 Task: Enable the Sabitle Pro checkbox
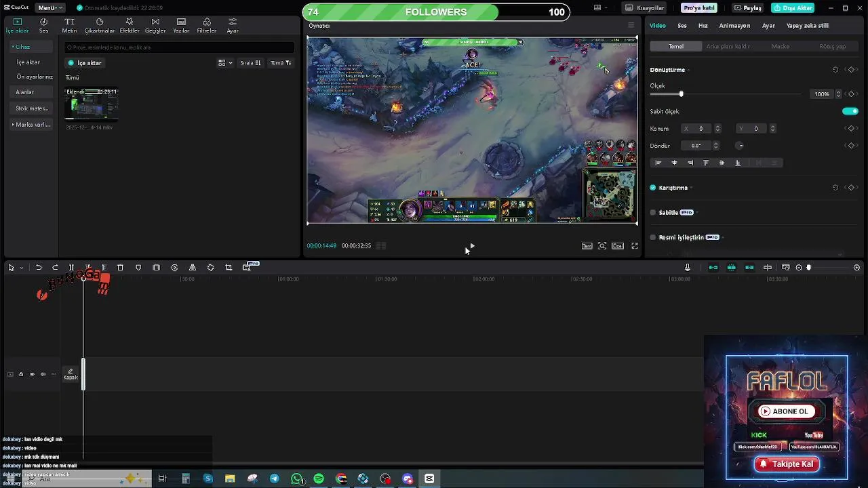[x=653, y=213]
